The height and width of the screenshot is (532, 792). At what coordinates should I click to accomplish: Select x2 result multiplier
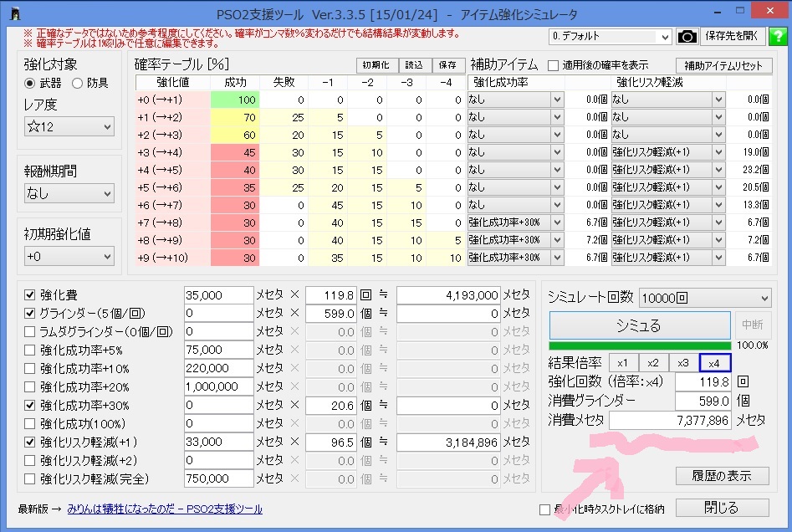point(654,363)
